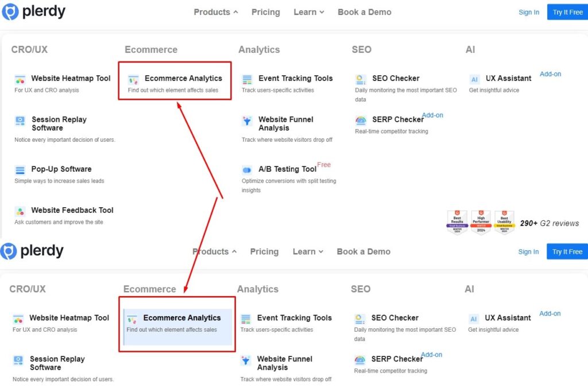Image resolution: width=588 pixels, height=392 pixels.
Task: Click the SERP Checker add-on icon
Action: 360,121
